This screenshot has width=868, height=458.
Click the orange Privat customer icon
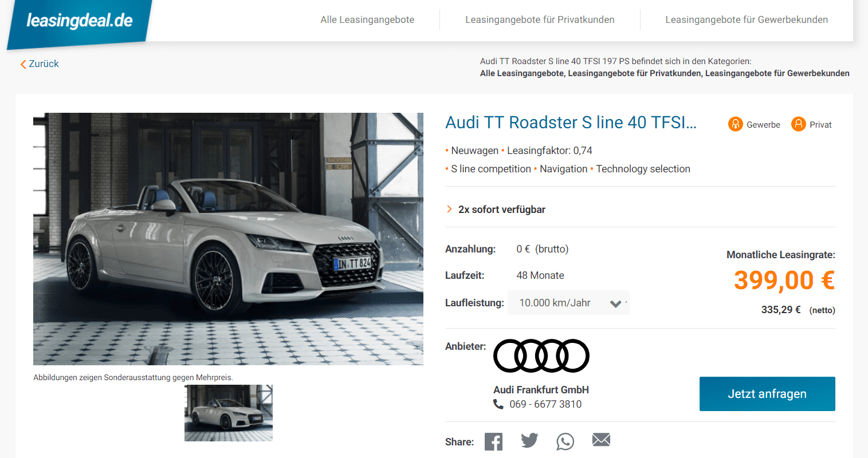point(798,124)
